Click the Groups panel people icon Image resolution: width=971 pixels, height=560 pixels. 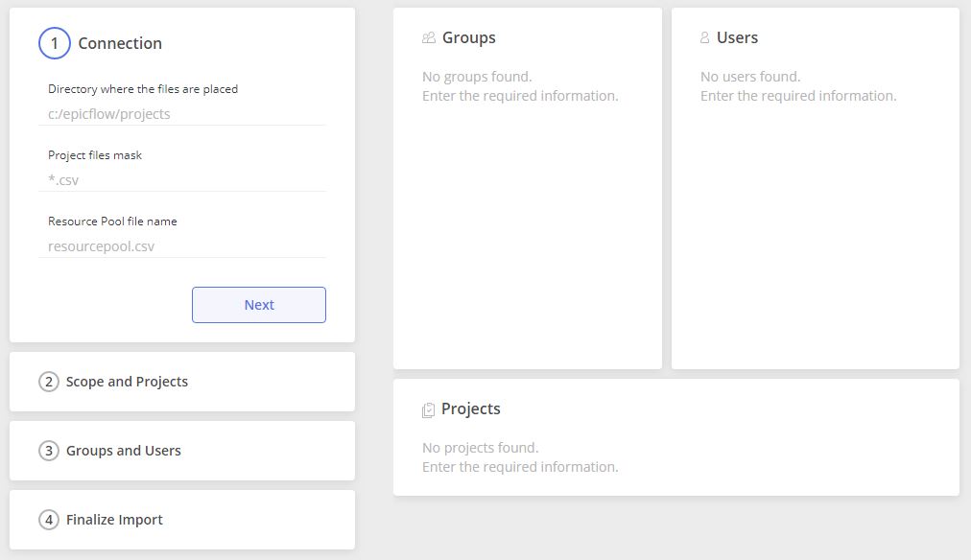coord(429,38)
